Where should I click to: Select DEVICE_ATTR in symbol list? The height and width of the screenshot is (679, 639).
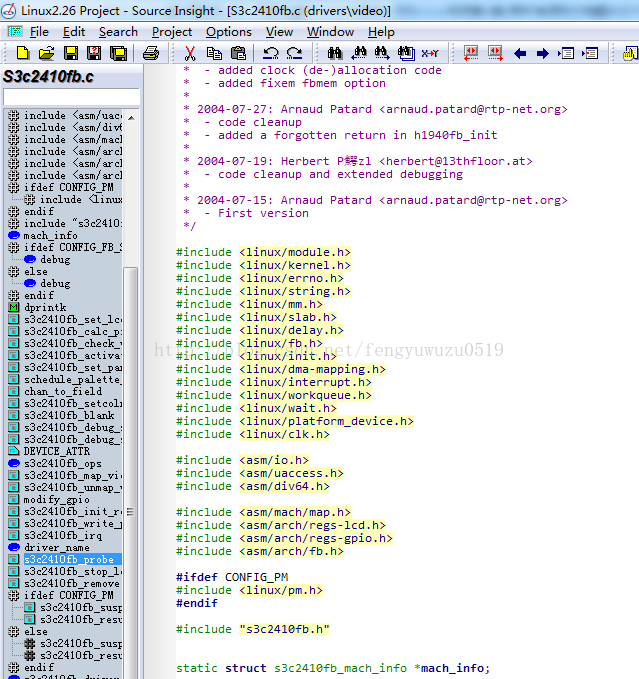57,451
